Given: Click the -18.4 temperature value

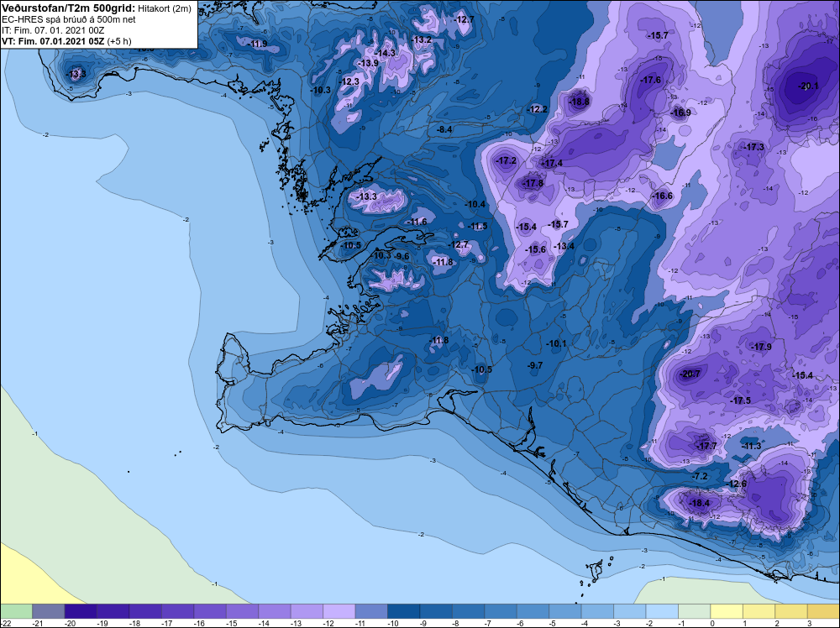Looking at the screenshot, I should pos(699,503).
